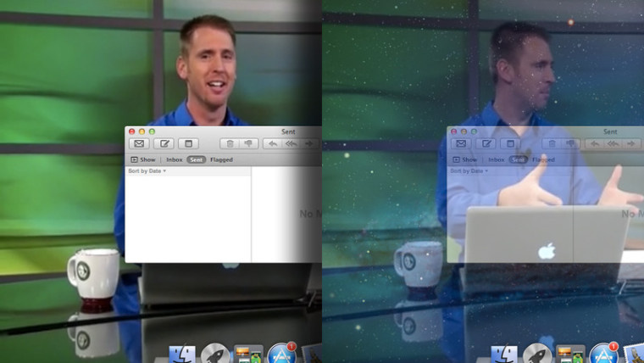
Task: Expand Sort by Date in right faded window
Action: (x=469, y=171)
